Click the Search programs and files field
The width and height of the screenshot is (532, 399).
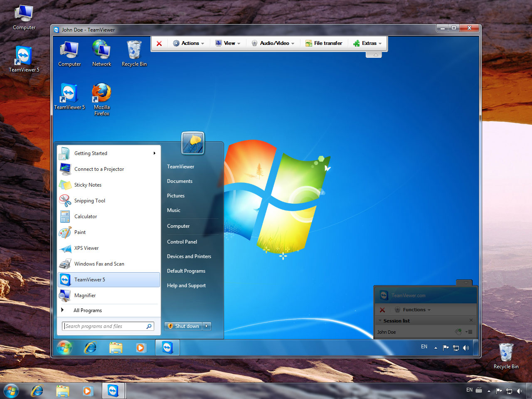105,326
